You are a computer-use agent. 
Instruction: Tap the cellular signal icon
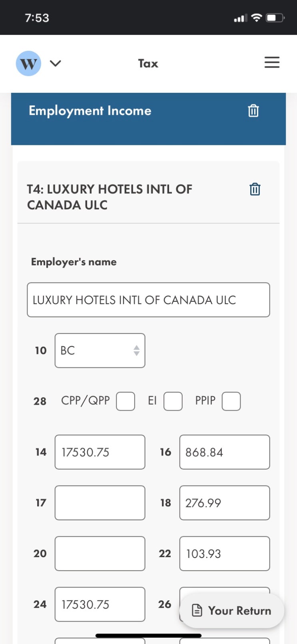239,18
